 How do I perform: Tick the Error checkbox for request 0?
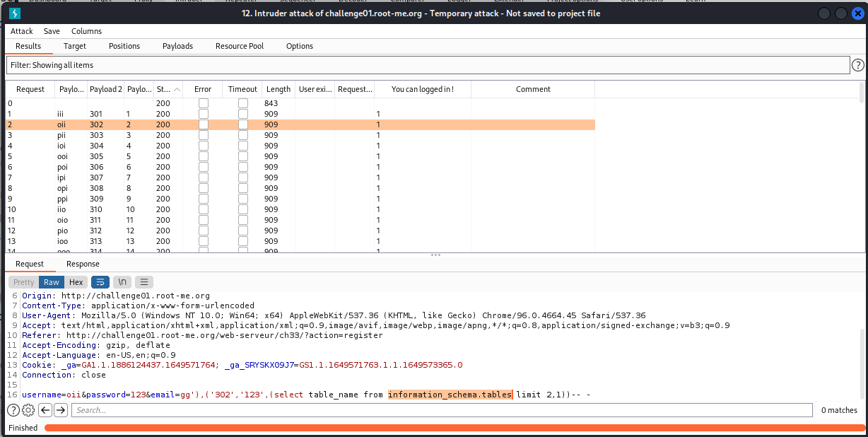(x=204, y=103)
